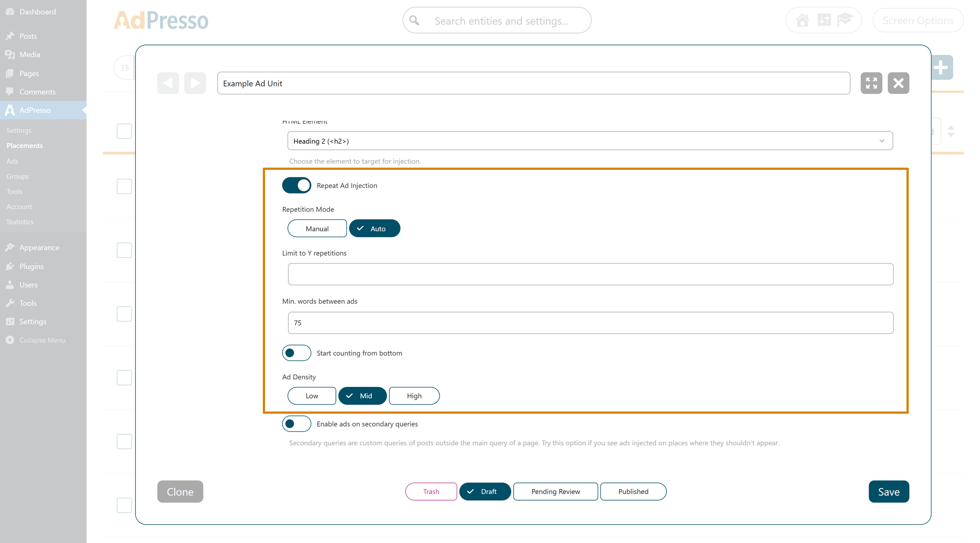Set status to Published
The height and width of the screenshot is (543, 980).
[x=633, y=492]
